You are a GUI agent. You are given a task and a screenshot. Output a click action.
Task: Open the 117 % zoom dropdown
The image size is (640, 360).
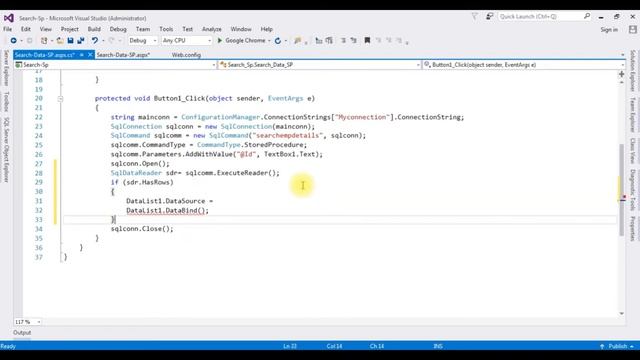tap(28, 322)
